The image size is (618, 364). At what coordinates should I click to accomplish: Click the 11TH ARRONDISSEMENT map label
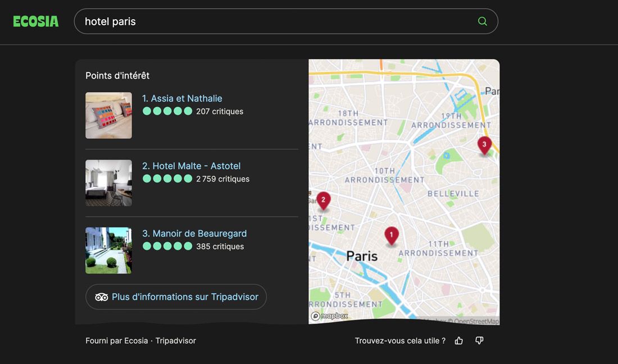pos(438,249)
